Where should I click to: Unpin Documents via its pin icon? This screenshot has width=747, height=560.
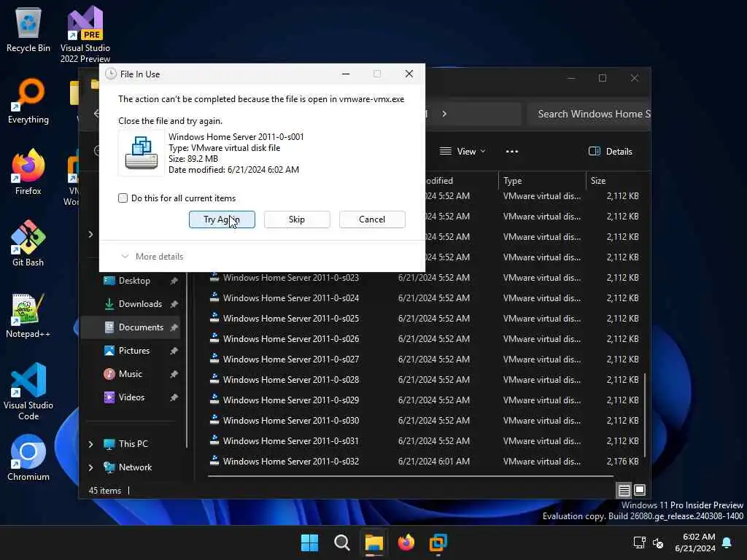click(174, 327)
